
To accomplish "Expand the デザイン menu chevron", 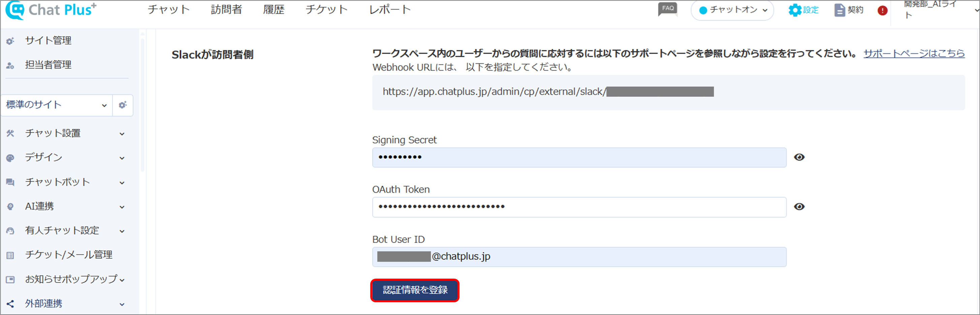I will pyautogui.click(x=122, y=158).
